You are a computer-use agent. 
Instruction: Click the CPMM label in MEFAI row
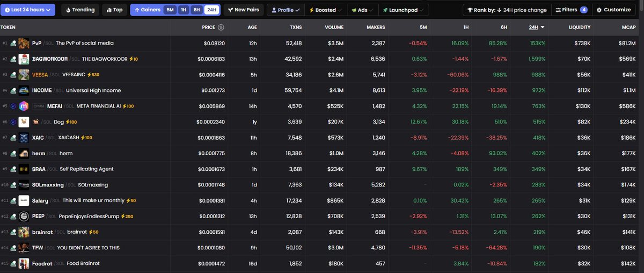coord(38,106)
